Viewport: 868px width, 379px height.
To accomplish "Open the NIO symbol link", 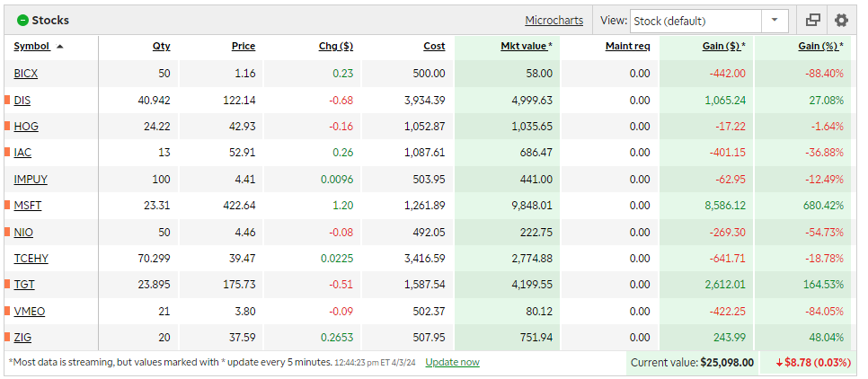I will coord(23,232).
